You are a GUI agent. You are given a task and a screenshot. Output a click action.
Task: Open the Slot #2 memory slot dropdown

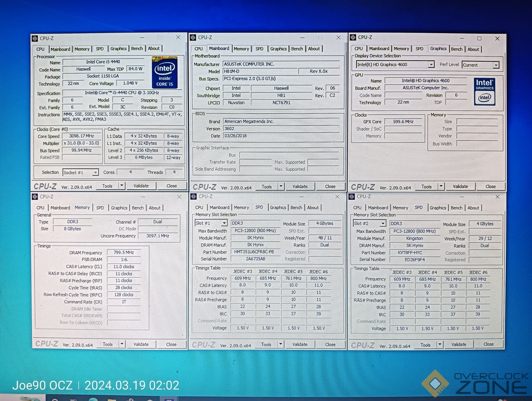tap(382, 224)
